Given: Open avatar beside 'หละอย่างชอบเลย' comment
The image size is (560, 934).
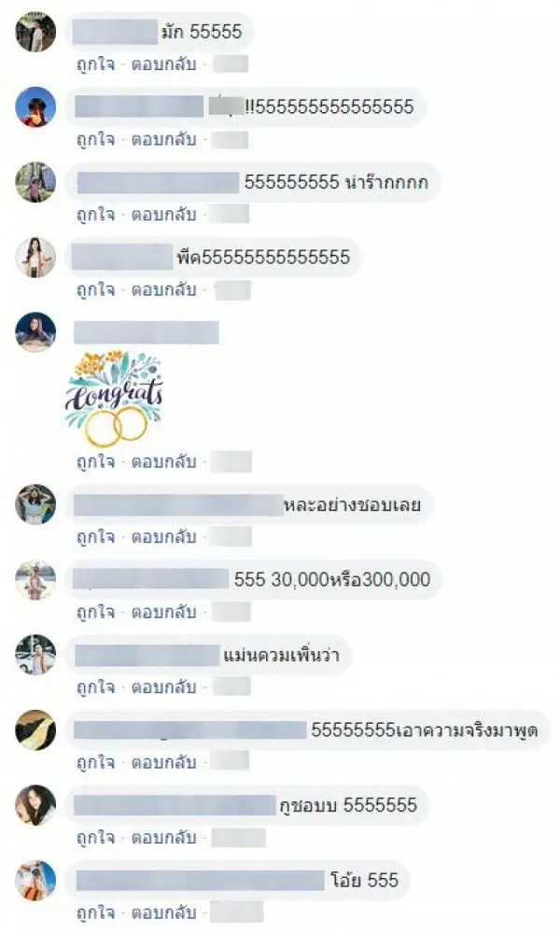Looking at the screenshot, I should (x=35, y=504).
